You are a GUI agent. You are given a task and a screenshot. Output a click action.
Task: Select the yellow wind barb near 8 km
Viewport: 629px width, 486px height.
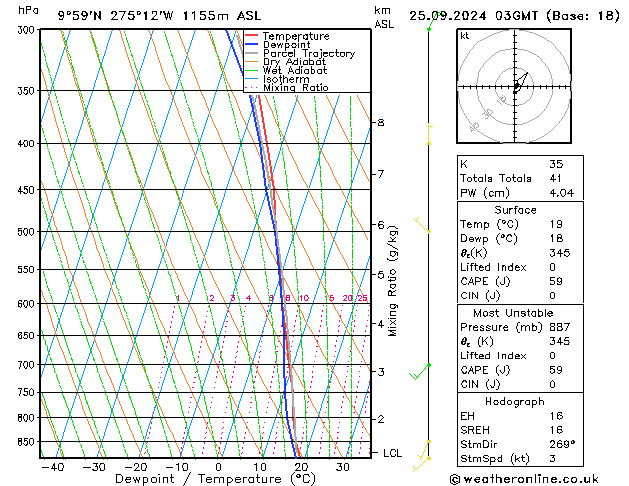(429, 130)
